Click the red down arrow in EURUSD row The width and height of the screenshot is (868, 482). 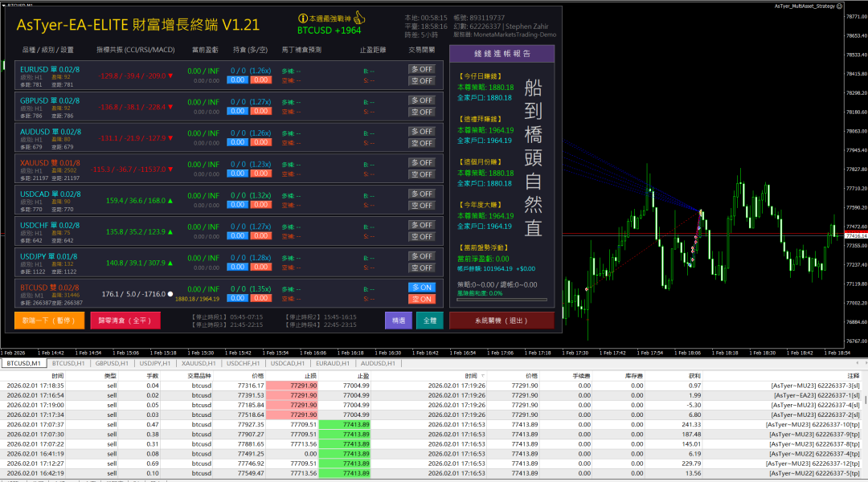170,76
